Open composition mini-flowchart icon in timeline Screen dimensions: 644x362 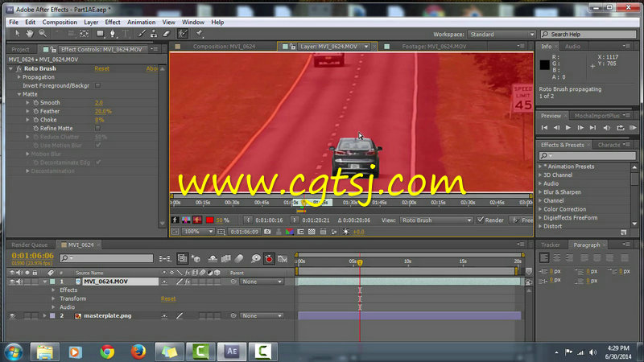pos(165,258)
